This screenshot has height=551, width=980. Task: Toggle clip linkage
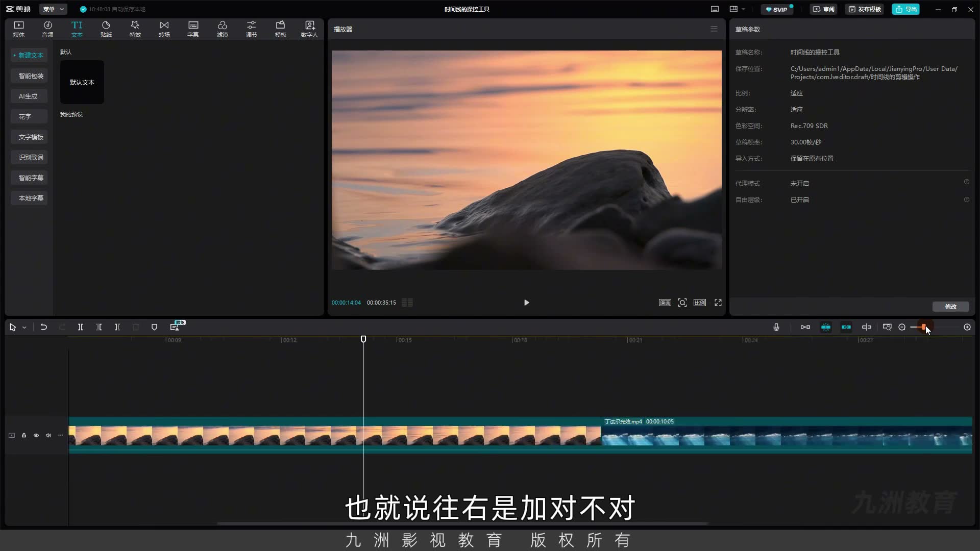coord(846,327)
